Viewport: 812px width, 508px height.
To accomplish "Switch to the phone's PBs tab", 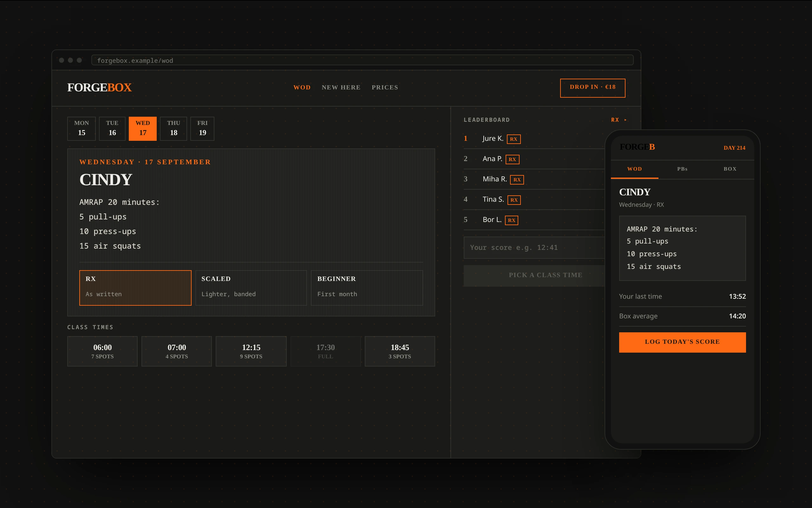I will click(682, 169).
